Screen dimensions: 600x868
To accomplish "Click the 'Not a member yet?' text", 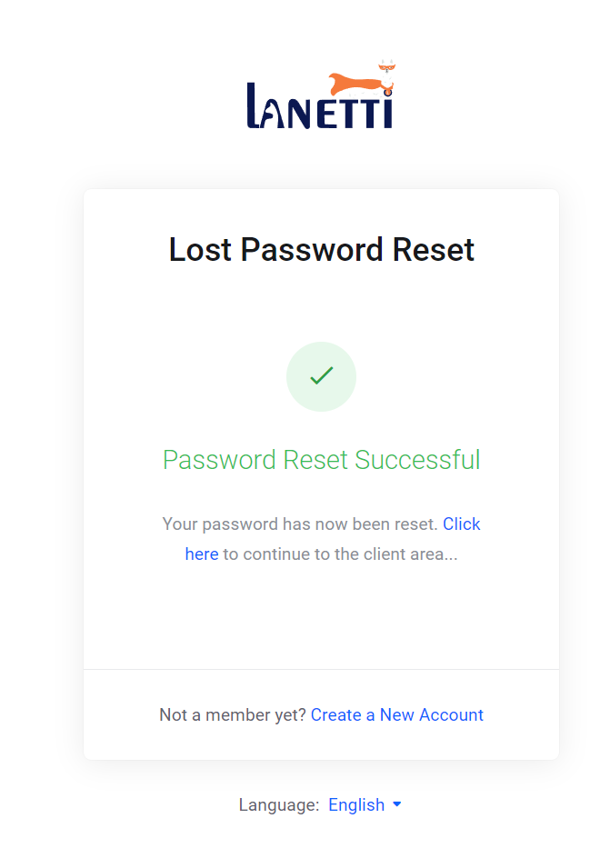I will click(x=233, y=715).
